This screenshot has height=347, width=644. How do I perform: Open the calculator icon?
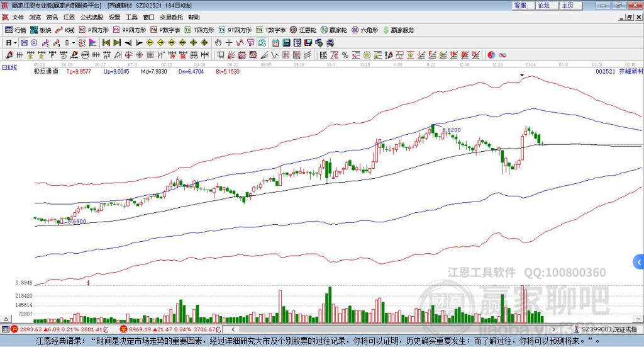(x=286, y=43)
